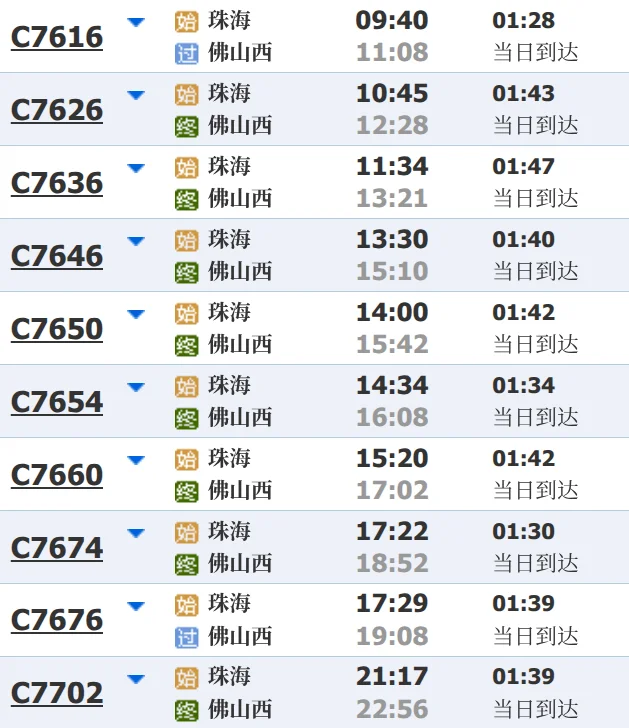This screenshot has height=728, width=629.
Task: Click the 始 origin icon for C7660
Action: pos(187,460)
